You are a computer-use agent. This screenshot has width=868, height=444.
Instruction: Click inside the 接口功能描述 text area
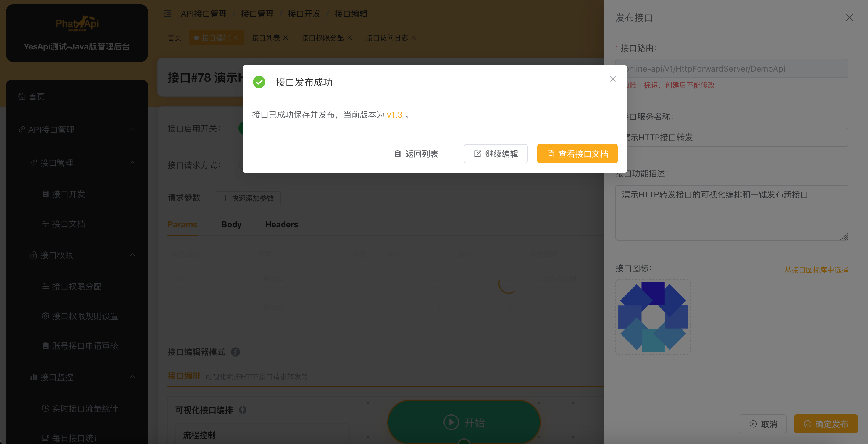(x=731, y=213)
